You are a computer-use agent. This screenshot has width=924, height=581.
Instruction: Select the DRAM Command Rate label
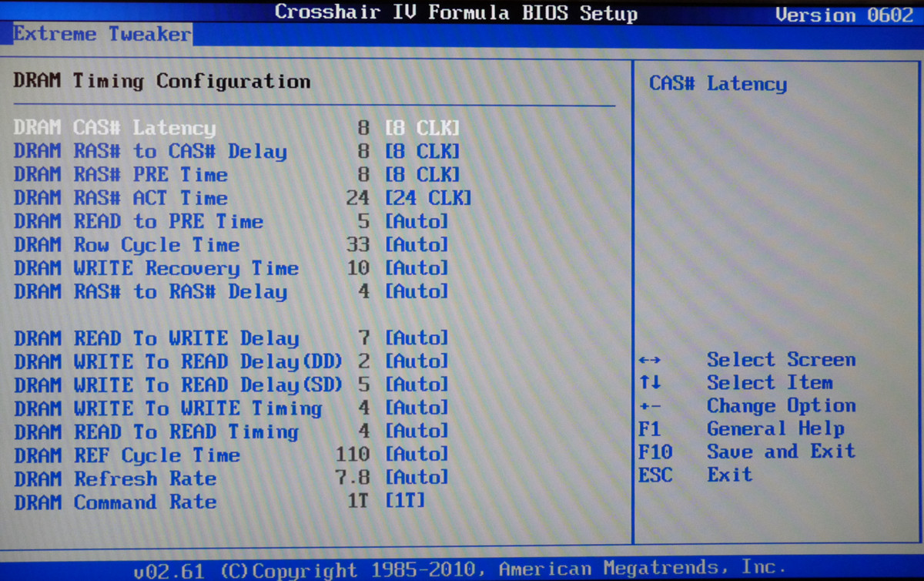(x=115, y=502)
